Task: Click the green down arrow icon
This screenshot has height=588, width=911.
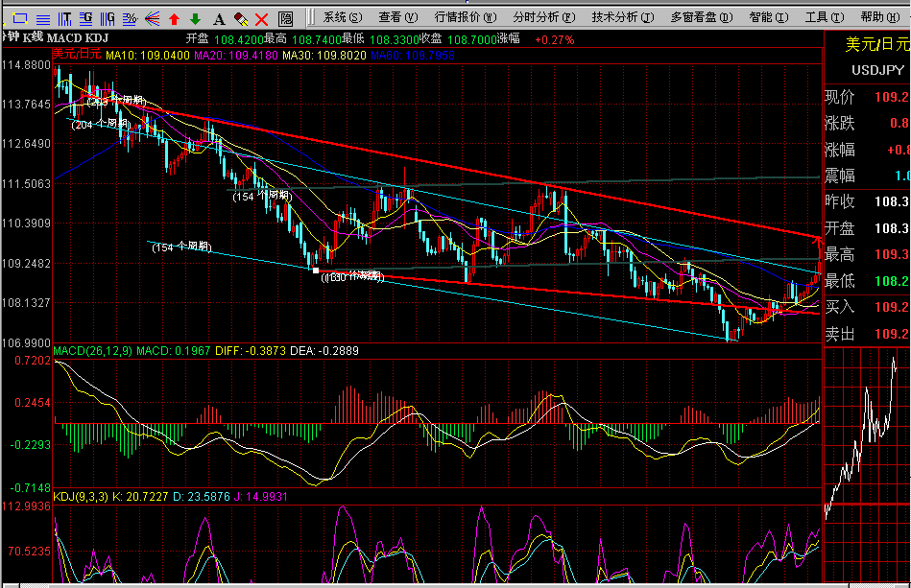Action: point(195,18)
